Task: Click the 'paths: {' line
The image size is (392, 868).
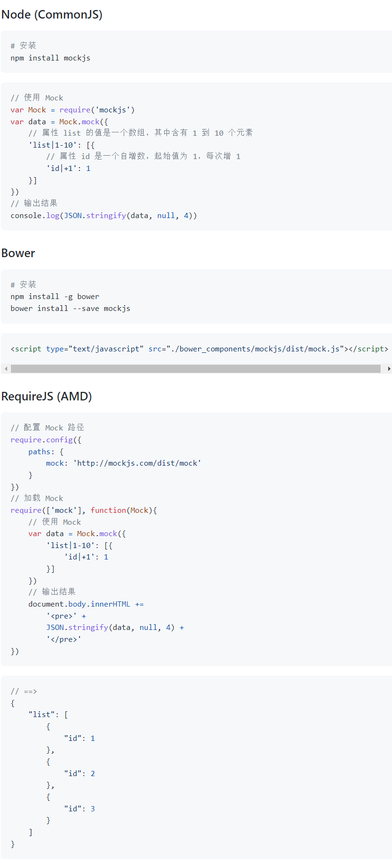Action: click(x=46, y=452)
